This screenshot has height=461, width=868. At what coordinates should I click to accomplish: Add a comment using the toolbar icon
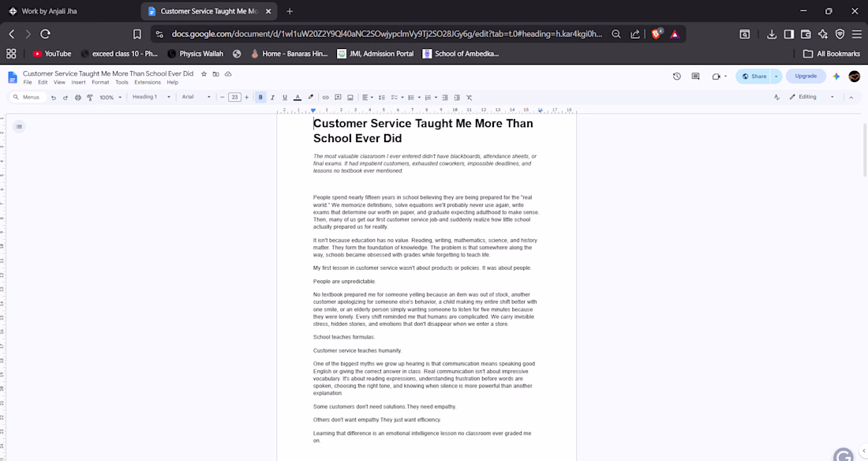(x=338, y=98)
